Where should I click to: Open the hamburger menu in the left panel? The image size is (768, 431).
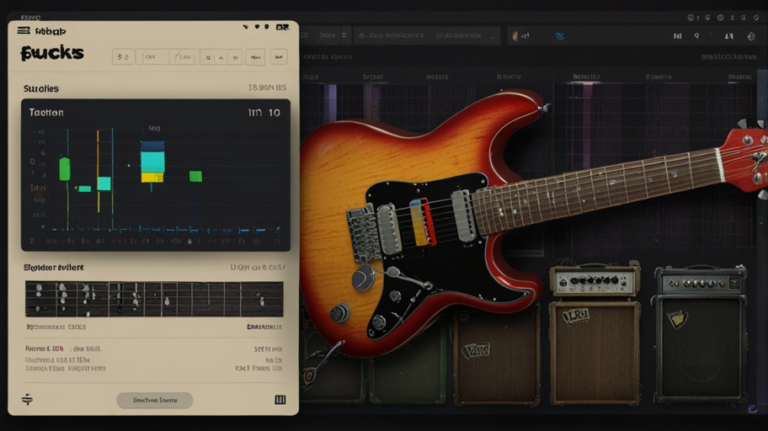[24, 30]
